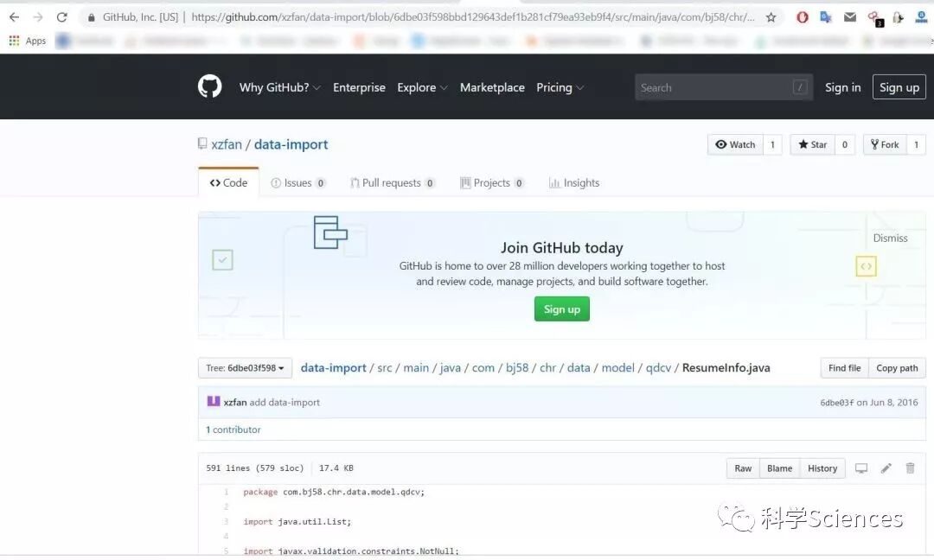Open xzfan author link in commit row
The width and height of the screenshot is (934, 560).
pos(234,403)
